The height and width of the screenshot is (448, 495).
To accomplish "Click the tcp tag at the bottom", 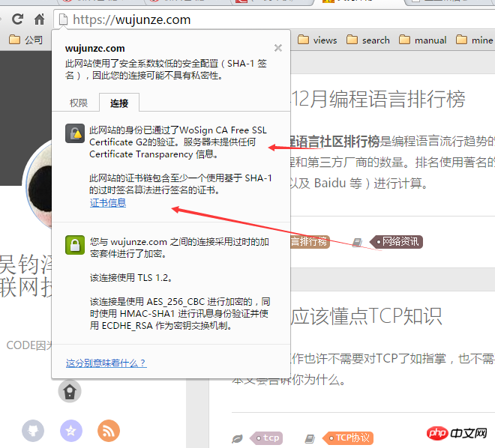I will (x=266, y=438).
